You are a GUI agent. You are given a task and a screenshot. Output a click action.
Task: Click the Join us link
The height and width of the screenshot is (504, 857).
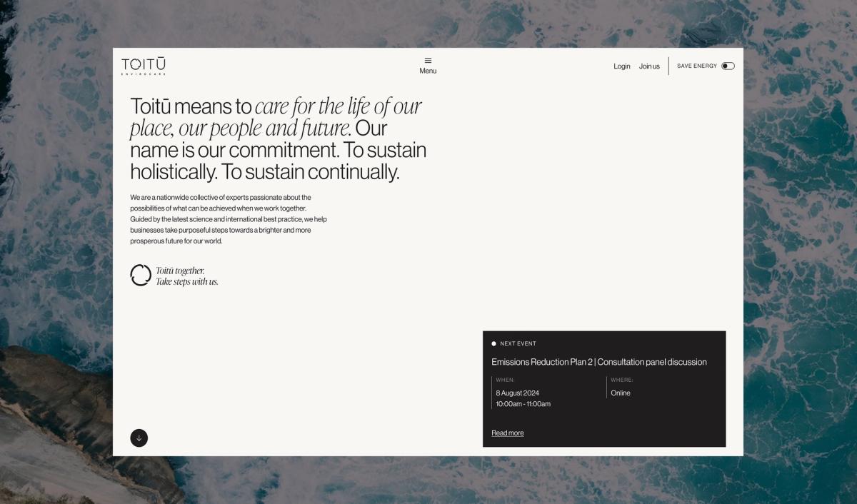(649, 66)
